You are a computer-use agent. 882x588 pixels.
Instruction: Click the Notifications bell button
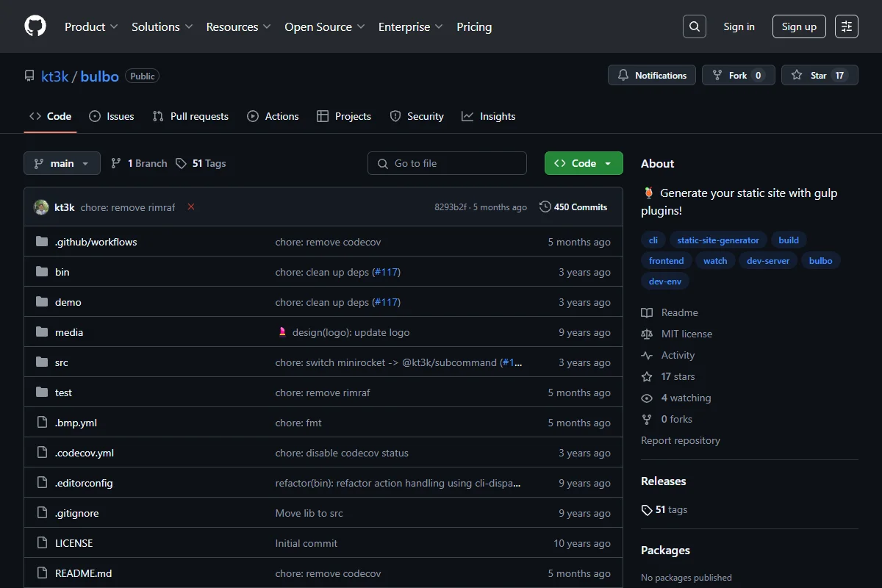coord(652,75)
